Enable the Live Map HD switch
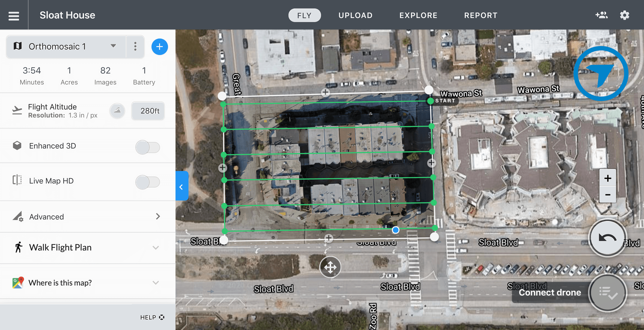 [x=147, y=182]
